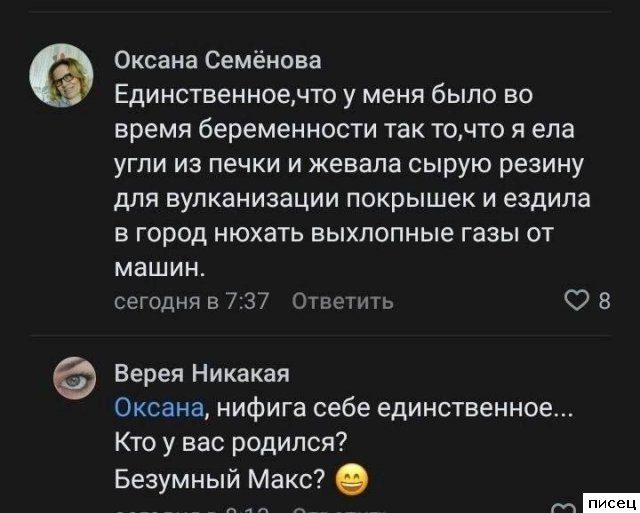This screenshot has height=513, width=640.
Task: Open Оксана Семёнова's profile avatar
Action: click(68, 73)
